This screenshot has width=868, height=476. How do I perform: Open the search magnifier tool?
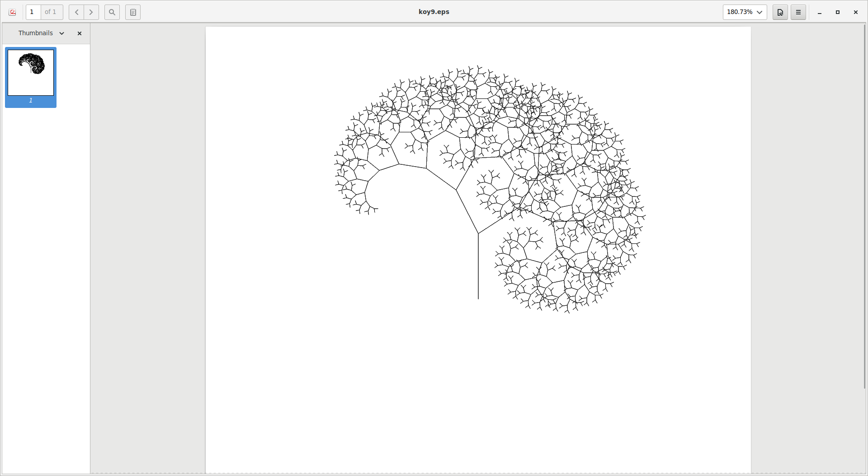click(112, 12)
